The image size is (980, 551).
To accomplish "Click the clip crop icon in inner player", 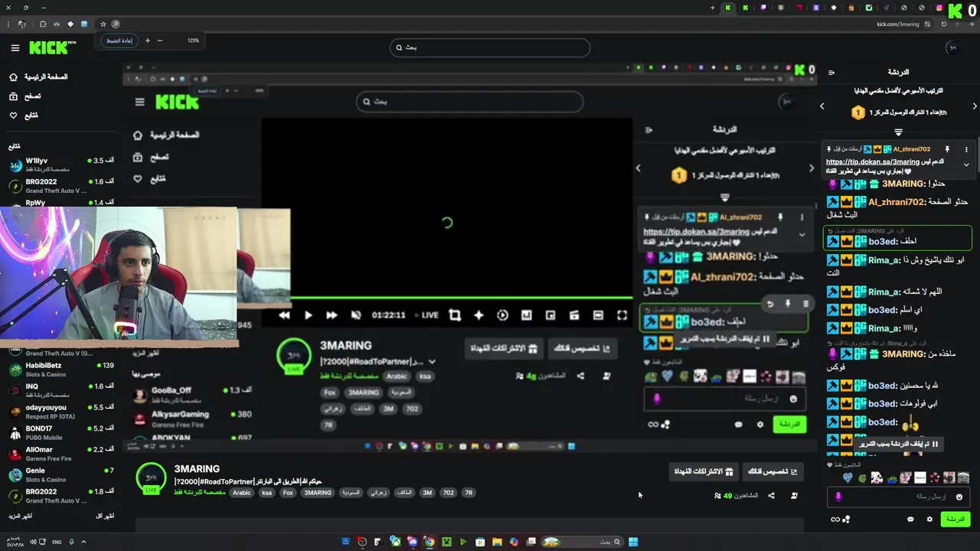I will (455, 315).
